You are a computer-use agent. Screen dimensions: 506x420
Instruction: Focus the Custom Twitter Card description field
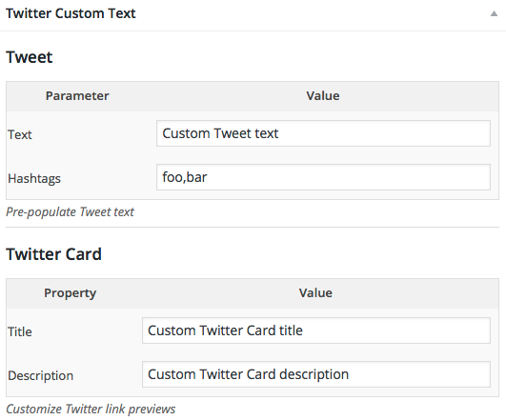316,374
